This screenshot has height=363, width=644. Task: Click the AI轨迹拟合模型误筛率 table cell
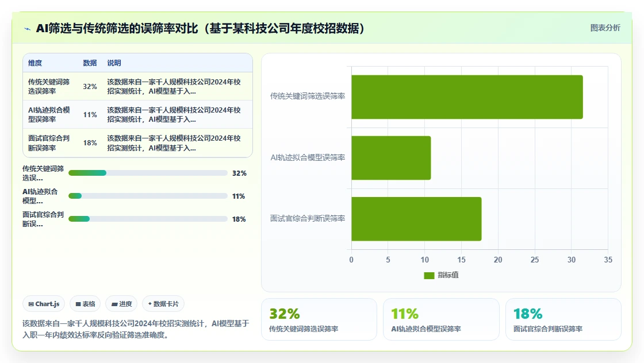click(x=49, y=115)
